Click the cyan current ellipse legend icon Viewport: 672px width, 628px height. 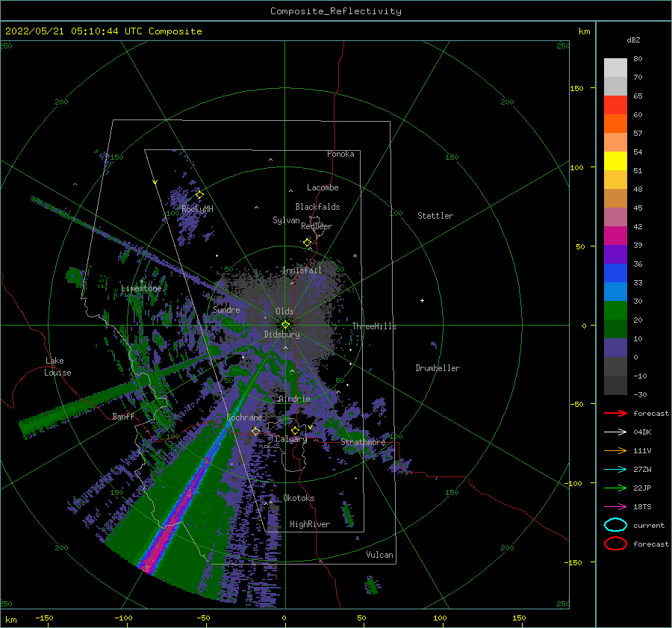pyautogui.click(x=615, y=525)
